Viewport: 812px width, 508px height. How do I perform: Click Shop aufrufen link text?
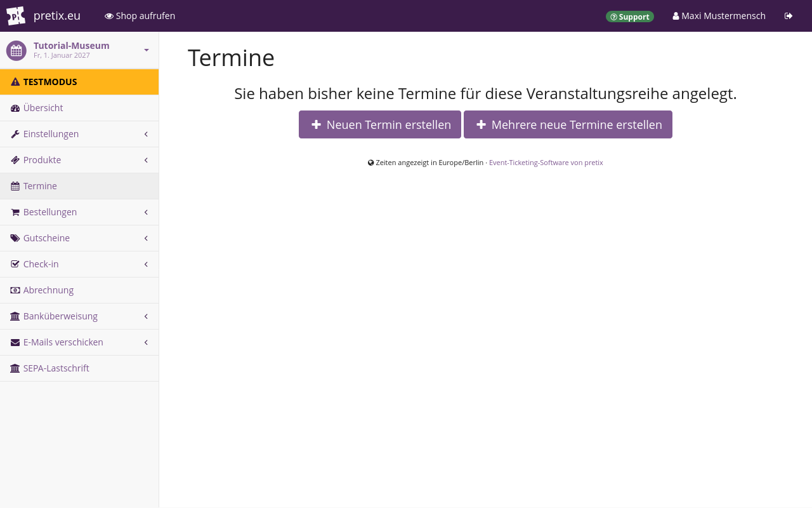pyautogui.click(x=145, y=16)
